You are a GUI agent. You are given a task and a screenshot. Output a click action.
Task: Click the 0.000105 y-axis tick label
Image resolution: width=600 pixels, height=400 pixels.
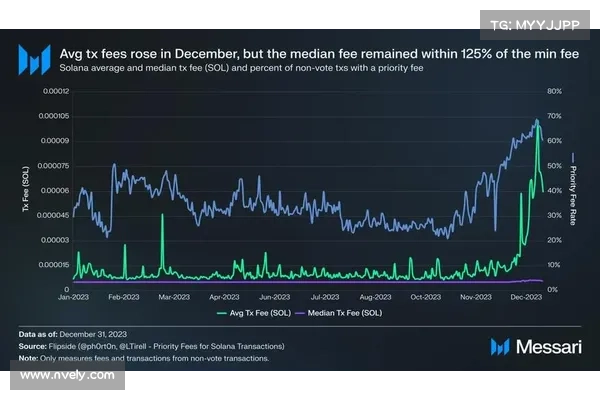tap(54, 116)
